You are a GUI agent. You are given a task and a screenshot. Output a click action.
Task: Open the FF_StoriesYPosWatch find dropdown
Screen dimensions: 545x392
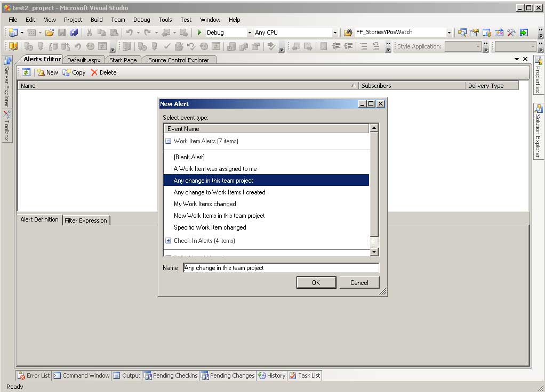tap(448, 32)
